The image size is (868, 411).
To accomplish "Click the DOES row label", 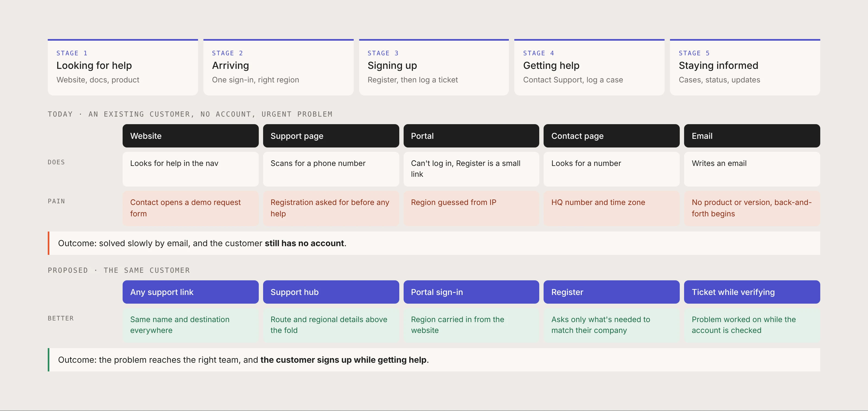I will [x=56, y=162].
